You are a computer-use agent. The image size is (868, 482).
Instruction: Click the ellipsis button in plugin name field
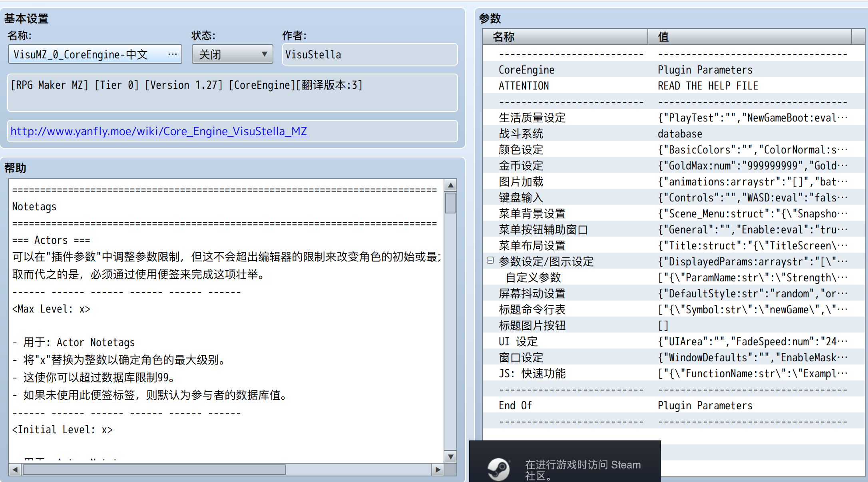tap(173, 54)
